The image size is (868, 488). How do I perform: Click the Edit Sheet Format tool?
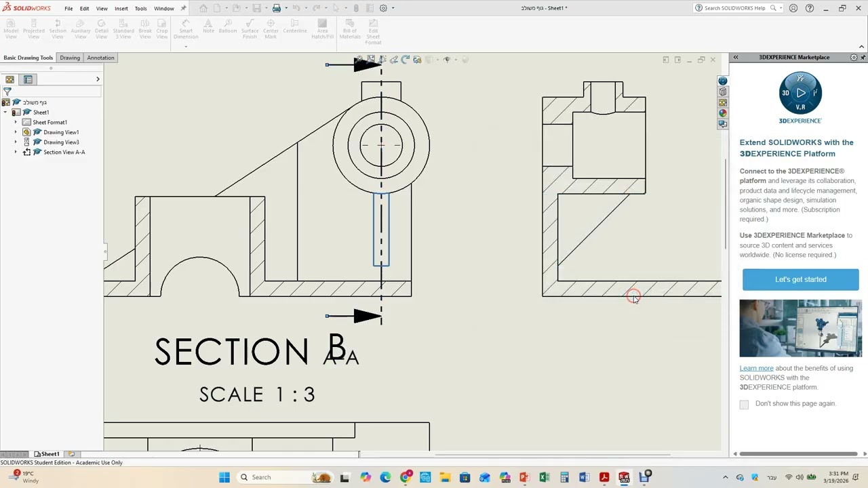point(374,32)
